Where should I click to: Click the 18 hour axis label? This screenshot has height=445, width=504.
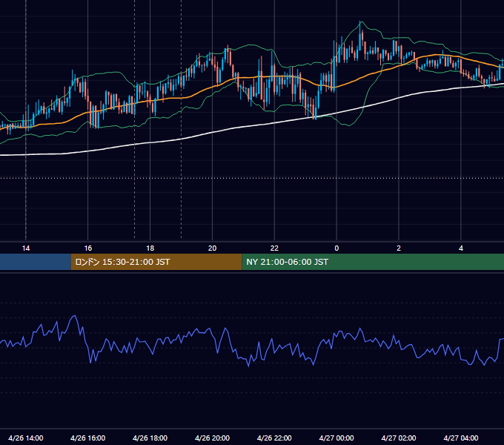(x=150, y=248)
